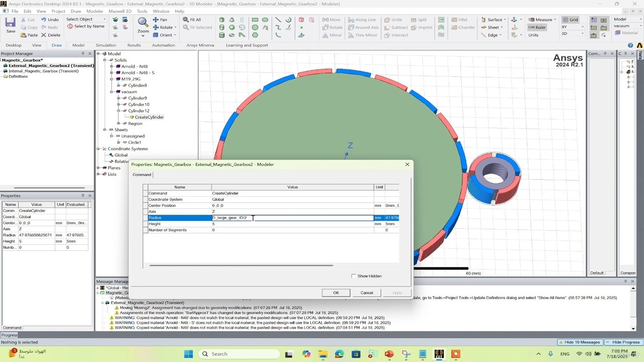The height and width of the screenshot is (362, 644).
Task: Open the Maxwell 3D menu
Action: pyautogui.click(x=120, y=11)
